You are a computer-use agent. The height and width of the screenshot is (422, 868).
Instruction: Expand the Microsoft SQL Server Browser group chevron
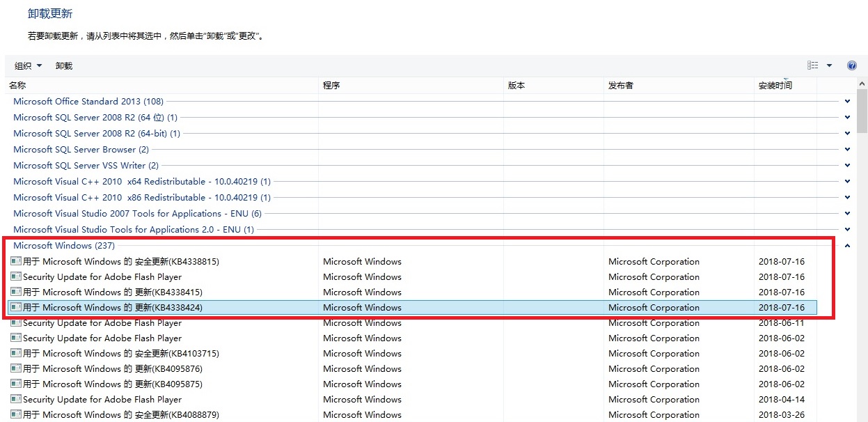coord(847,150)
